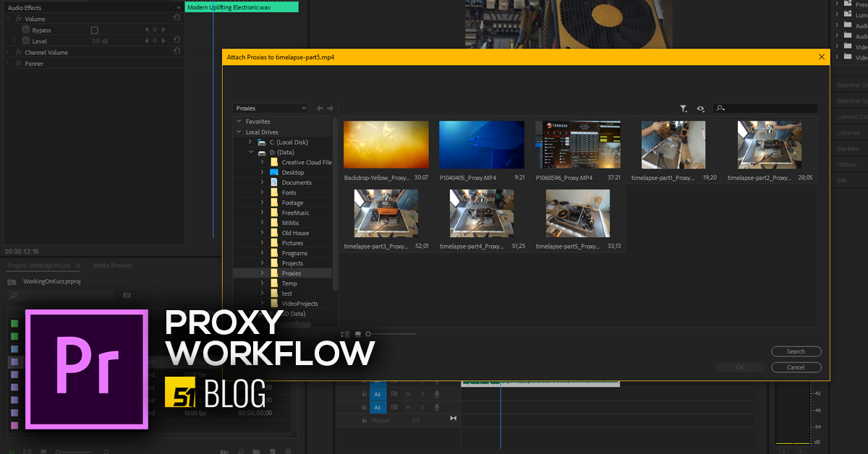
Task: Collapse the D: (Data) drive tree item
Action: [251, 152]
